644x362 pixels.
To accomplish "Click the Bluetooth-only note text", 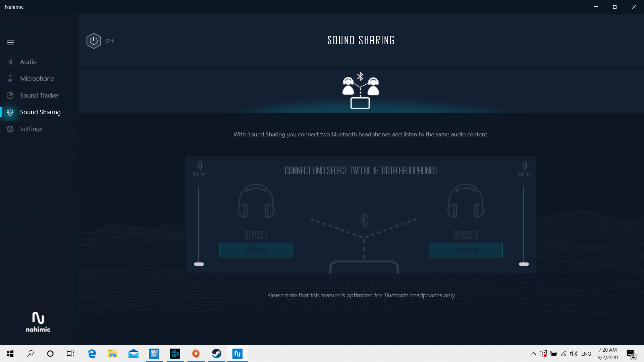I will [x=361, y=295].
